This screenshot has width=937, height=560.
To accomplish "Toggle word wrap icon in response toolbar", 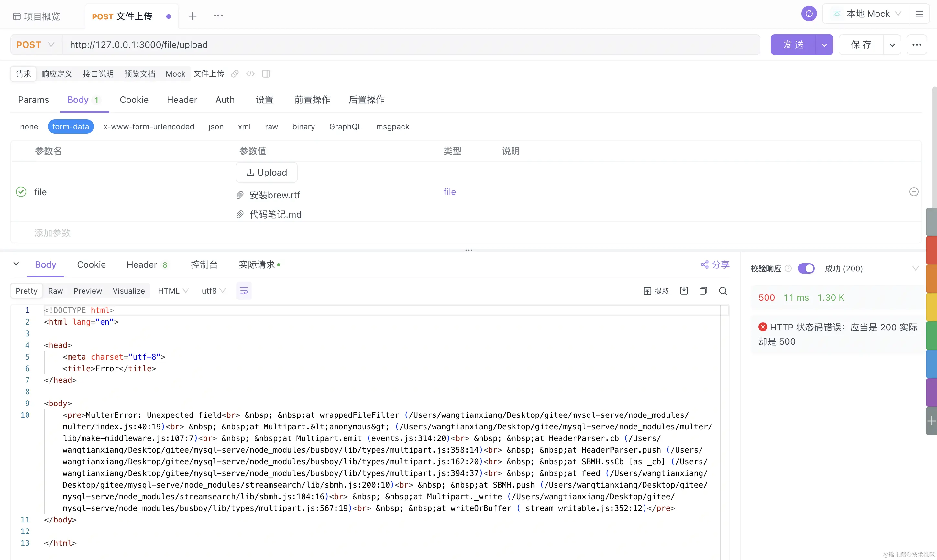I will point(244,291).
